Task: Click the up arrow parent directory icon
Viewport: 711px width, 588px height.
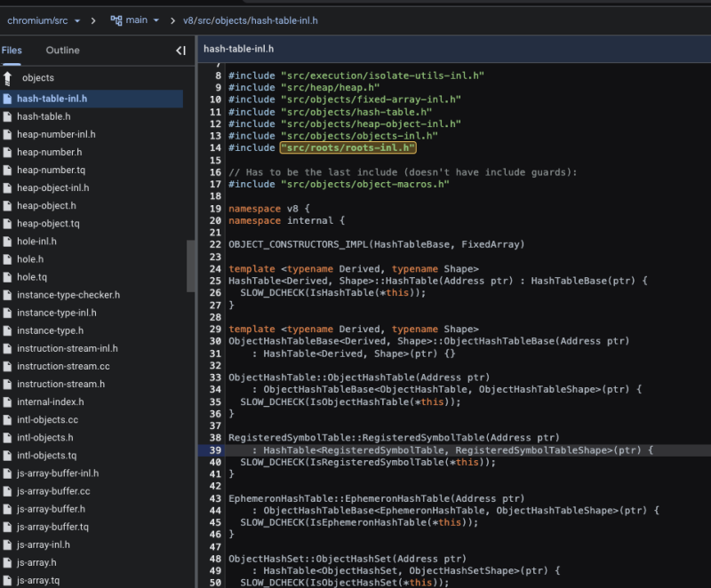Action: pos(8,78)
